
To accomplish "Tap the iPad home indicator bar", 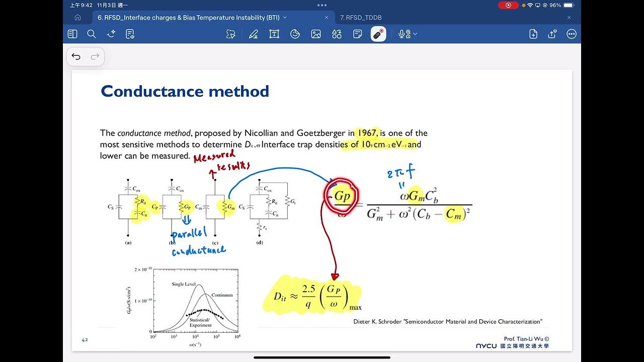I will 322,357.
